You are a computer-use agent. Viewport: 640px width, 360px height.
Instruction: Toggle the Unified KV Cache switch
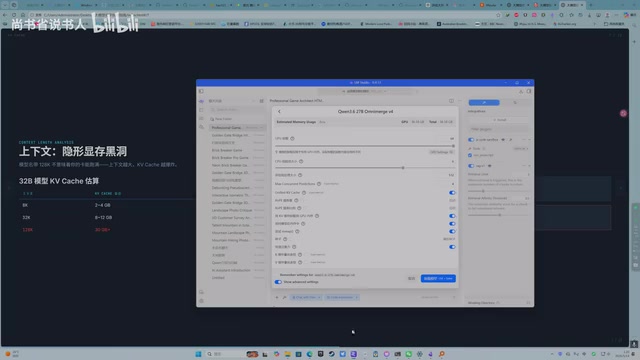pyautogui.click(x=452, y=192)
